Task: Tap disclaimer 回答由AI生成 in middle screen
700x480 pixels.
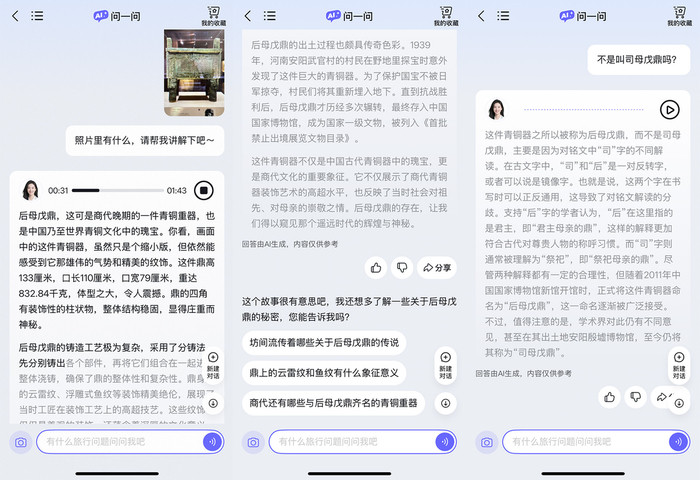Action: click(290, 244)
